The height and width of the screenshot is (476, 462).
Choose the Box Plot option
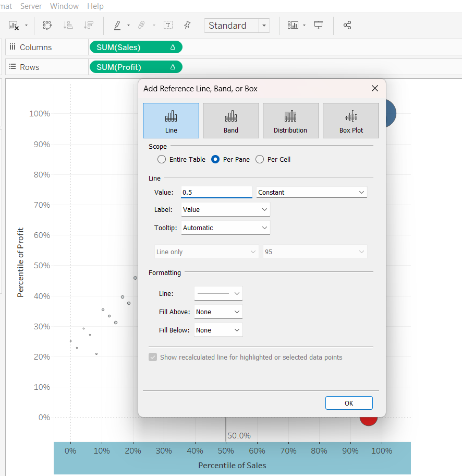point(351,121)
